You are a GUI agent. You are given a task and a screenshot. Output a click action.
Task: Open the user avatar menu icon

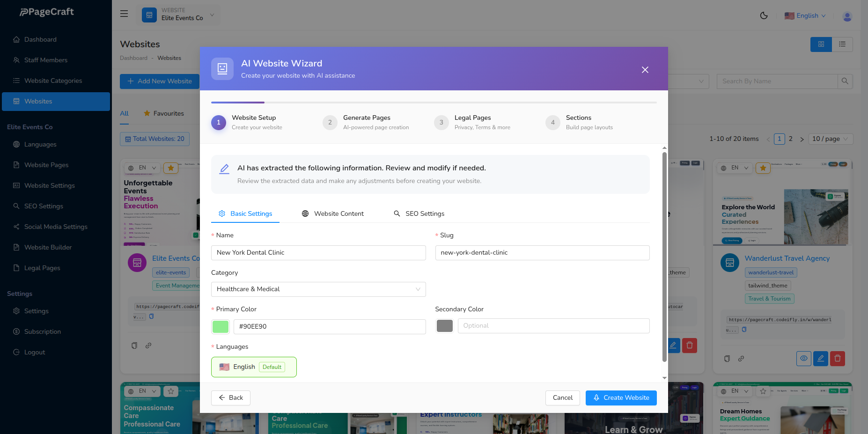tap(847, 16)
